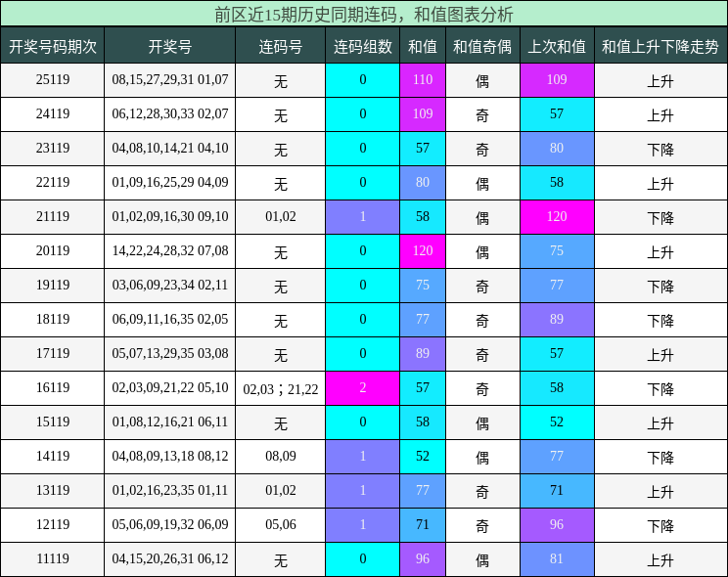
Task: Click sum value 96 in row 11119
Action: click(423, 558)
